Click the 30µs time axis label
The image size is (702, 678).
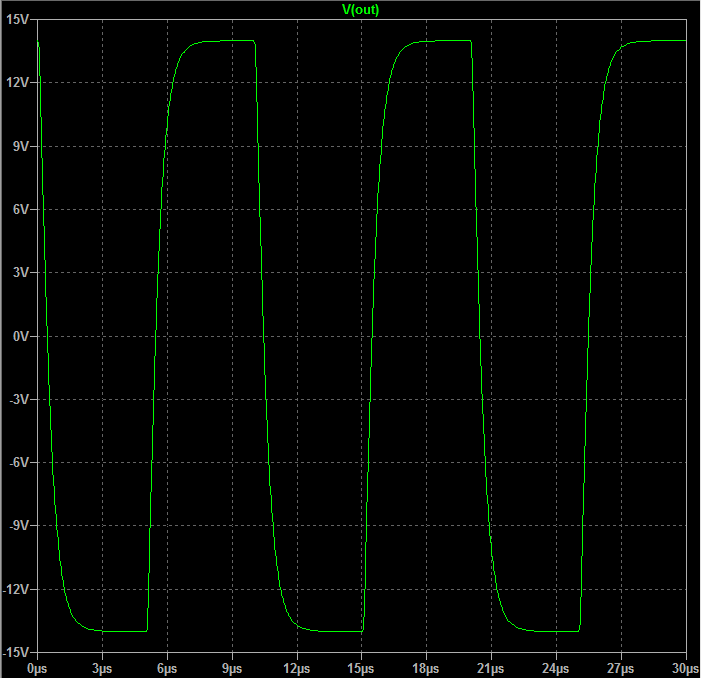(x=685, y=669)
